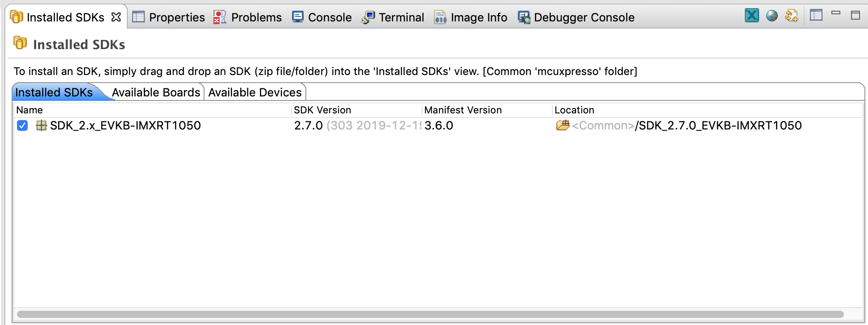Open the Console view tab
Screen dimensions: 868x325
coord(322,17)
